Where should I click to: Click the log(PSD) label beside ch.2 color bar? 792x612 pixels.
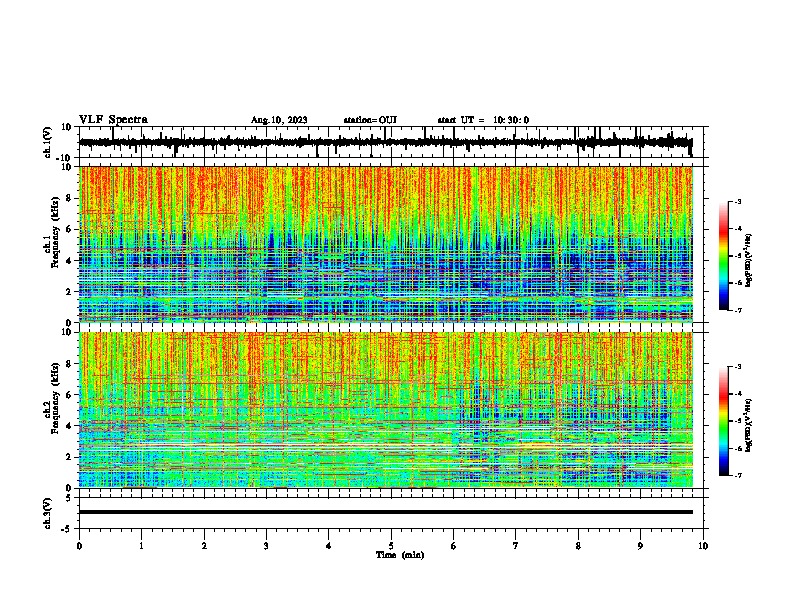click(x=748, y=425)
